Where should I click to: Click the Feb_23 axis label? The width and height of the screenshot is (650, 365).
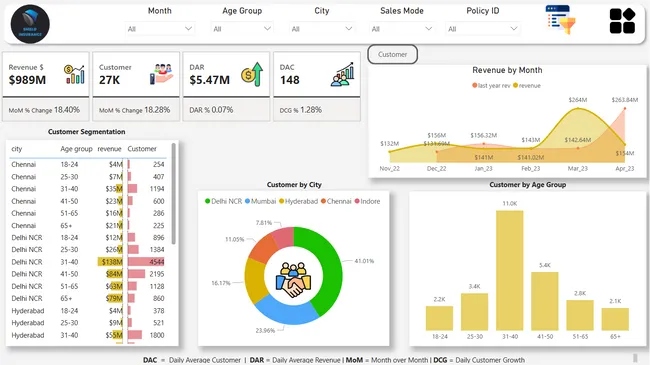pyautogui.click(x=531, y=168)
